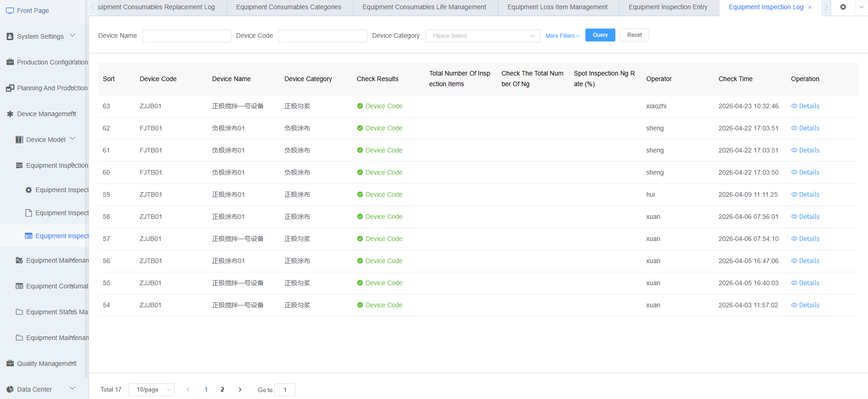Go to page 2
The width and height of the screenshot is (868, 399).
point(222,390)
